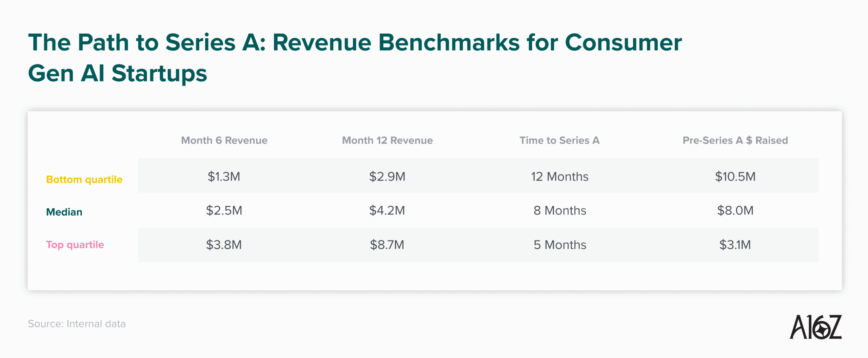The height and width of the screenshot is (358, 868).
Task: Click the 5 Months value cell
Action: point(559,245)
